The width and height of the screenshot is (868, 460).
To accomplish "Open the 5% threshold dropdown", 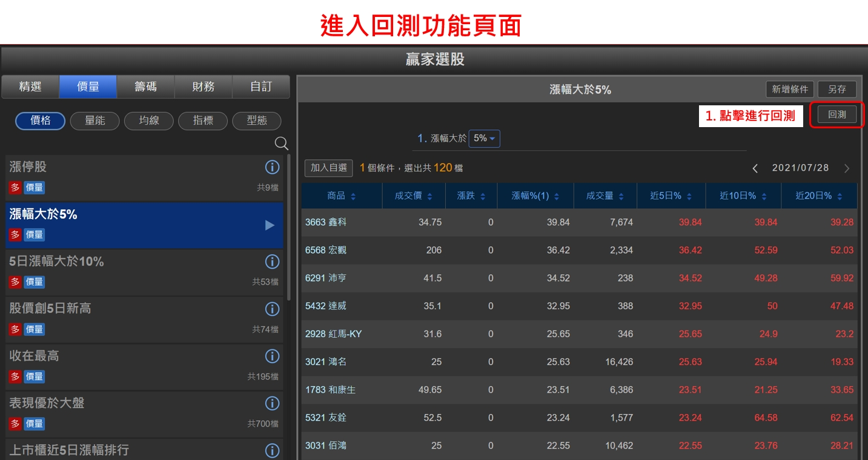I will point(484,139).
